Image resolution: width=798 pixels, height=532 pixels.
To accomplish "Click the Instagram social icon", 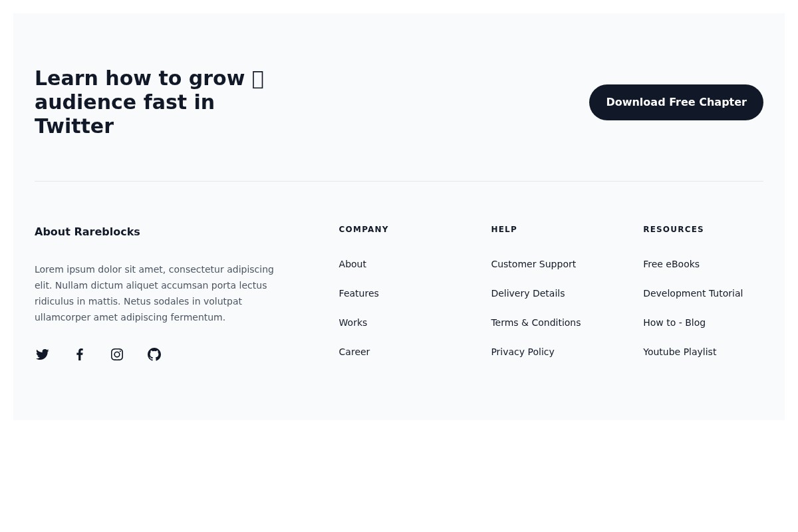I will click(117, 354).
